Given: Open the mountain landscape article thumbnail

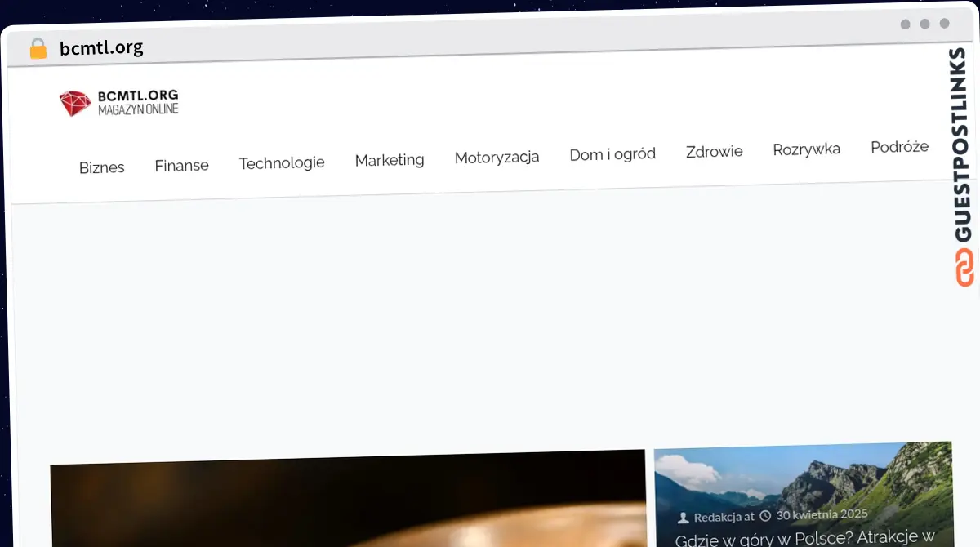Looking at the screenshot, I should [803, 494].
